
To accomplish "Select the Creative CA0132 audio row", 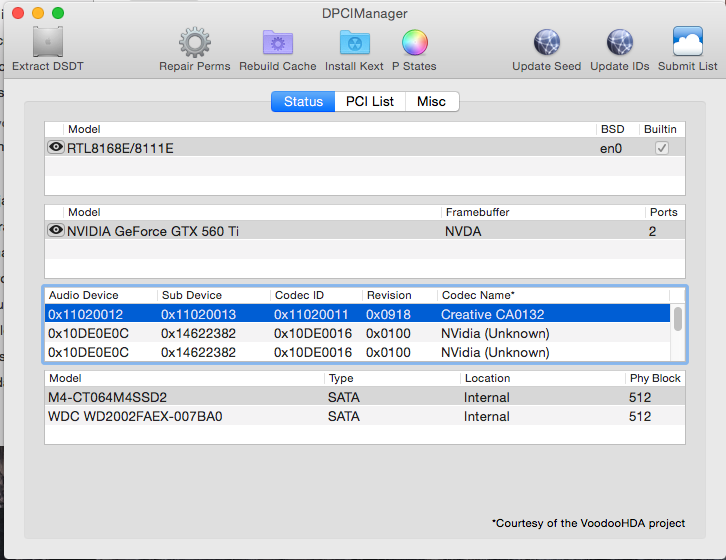I will click(x=360, y=314).
